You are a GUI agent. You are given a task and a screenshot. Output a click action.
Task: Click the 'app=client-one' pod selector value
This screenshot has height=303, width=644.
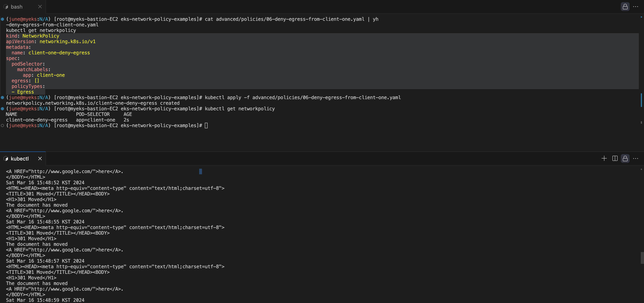[96, 120]
